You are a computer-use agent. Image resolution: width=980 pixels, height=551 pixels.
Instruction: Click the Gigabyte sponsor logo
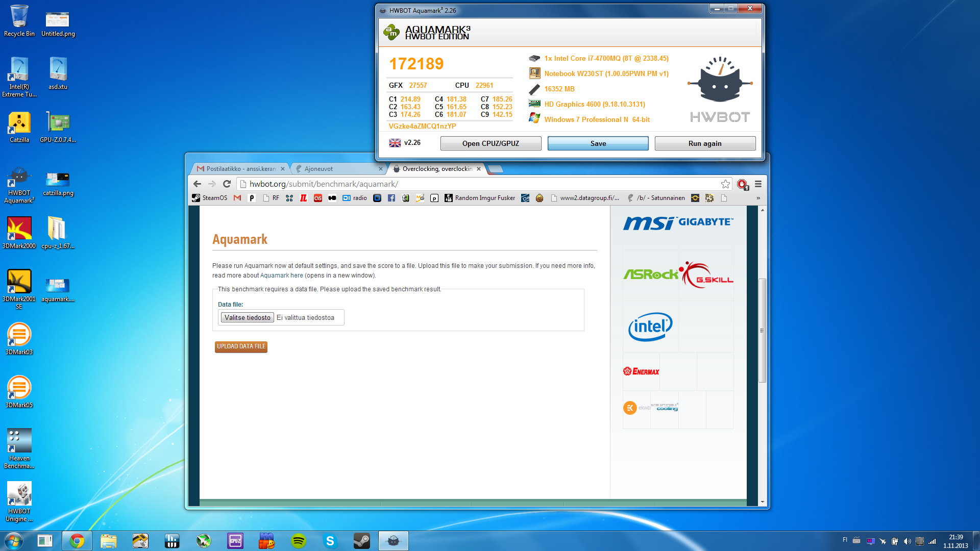[705, 222]
